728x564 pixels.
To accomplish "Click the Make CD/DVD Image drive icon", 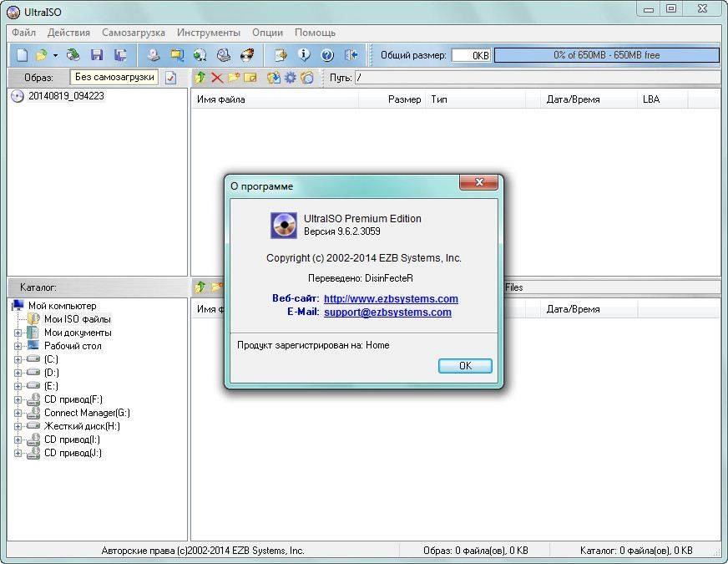I will pyautogui.click(x=154, y=55).
